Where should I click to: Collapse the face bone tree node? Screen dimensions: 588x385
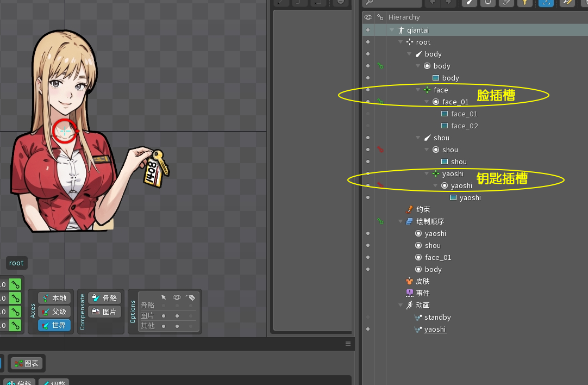(418, 90)
